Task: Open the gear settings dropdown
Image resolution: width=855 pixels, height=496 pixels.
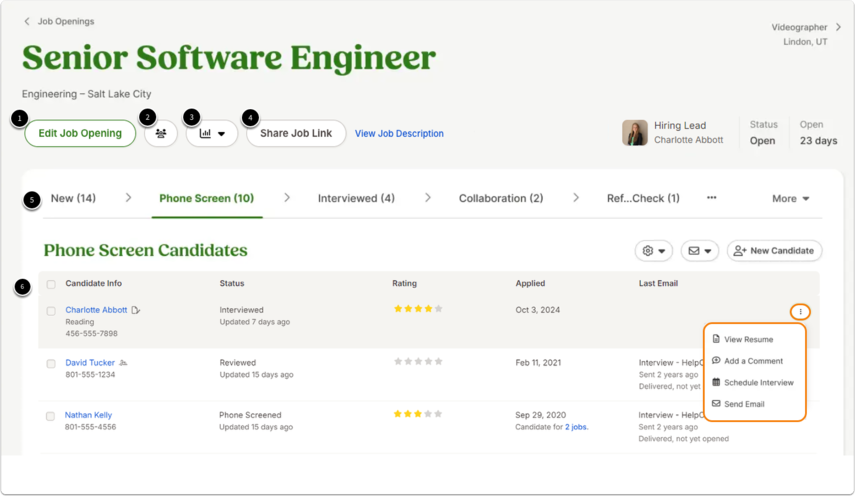Action: coord(653,251)
